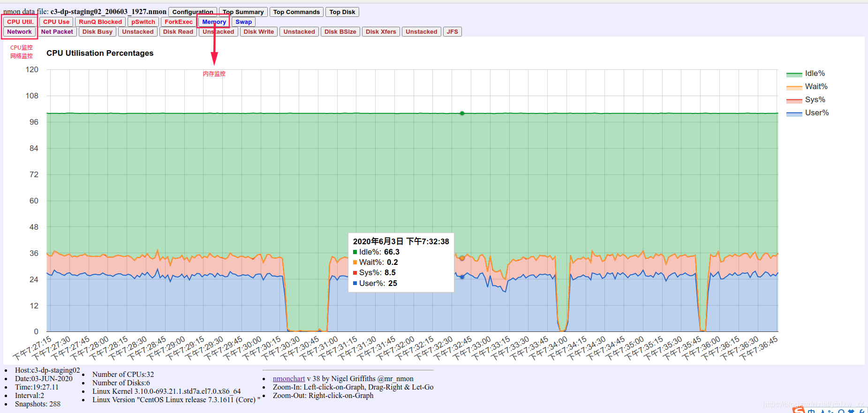
Task: Click Unstacked right of Disk Busy
Action: [x=138, y=32]
